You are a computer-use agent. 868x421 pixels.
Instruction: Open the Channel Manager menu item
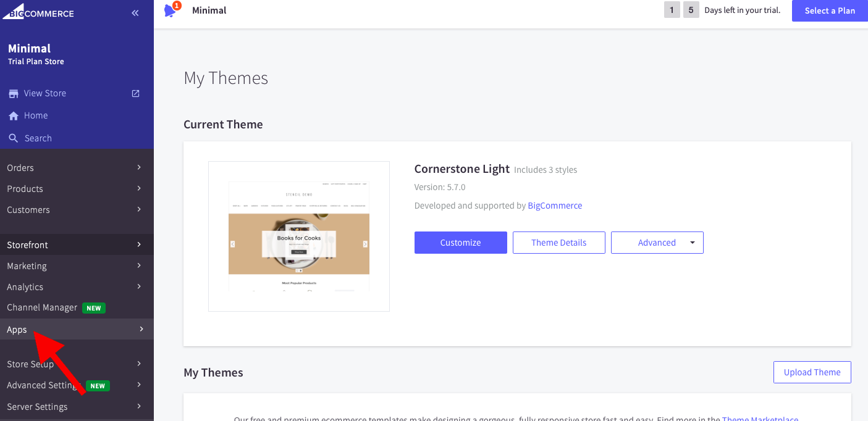42,307
